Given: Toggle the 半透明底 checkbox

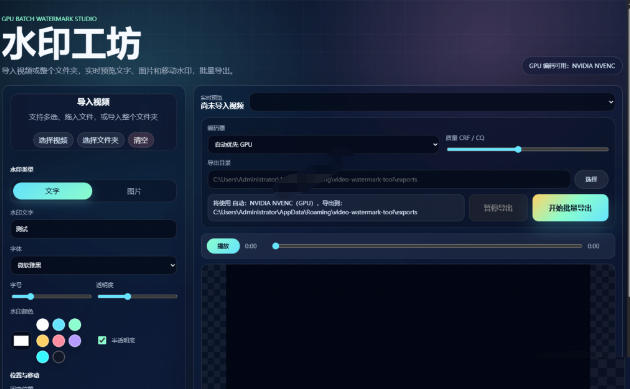Looking at the screenshot, I should click(102, 340).
